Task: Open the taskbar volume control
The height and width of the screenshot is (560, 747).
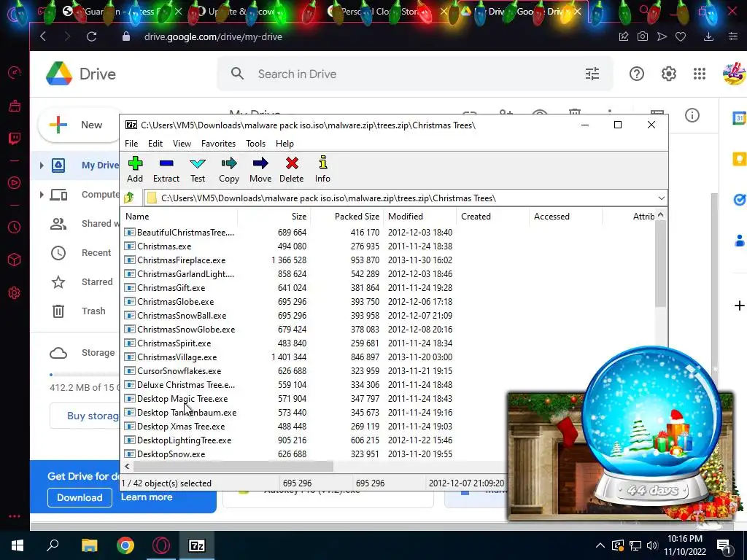Action: coord(652,545)
